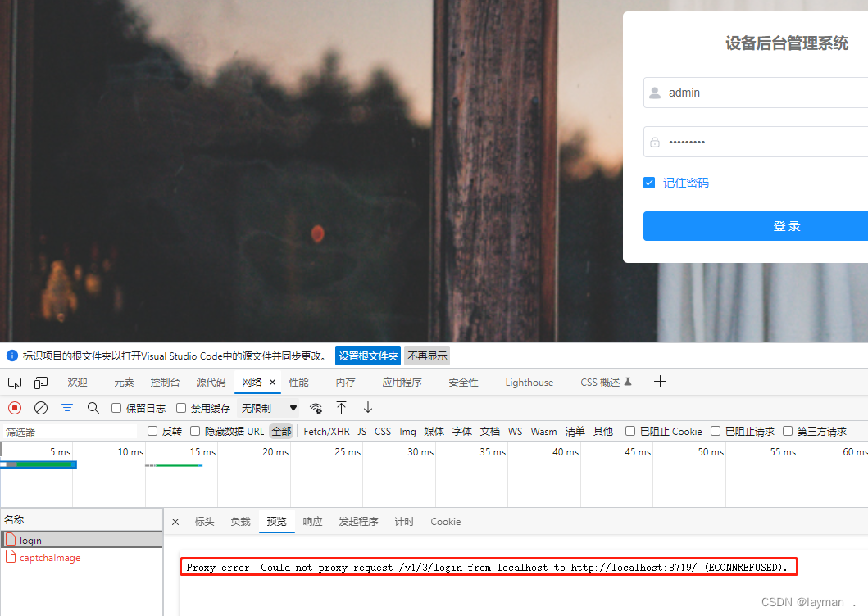868x616 pixels.
Task: Export HAR file download arrow
Action: pyautogui.click(x=367, y=409)
